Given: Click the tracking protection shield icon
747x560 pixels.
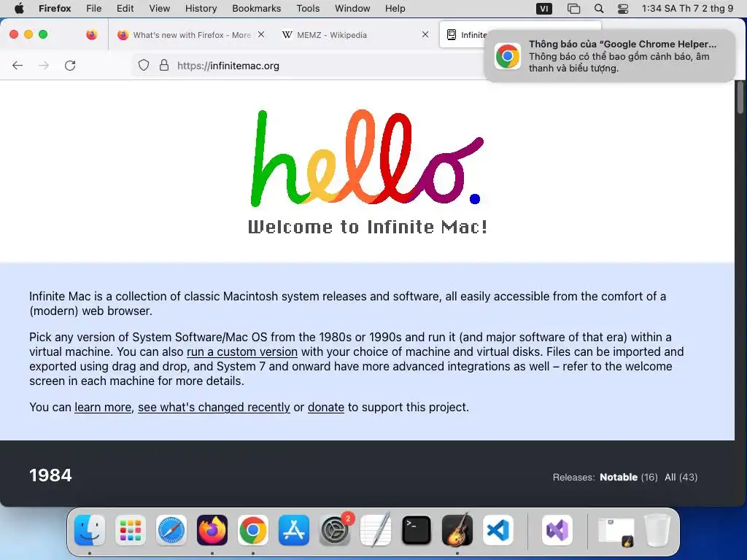Looking at the screenshot, I should [144, 65].
